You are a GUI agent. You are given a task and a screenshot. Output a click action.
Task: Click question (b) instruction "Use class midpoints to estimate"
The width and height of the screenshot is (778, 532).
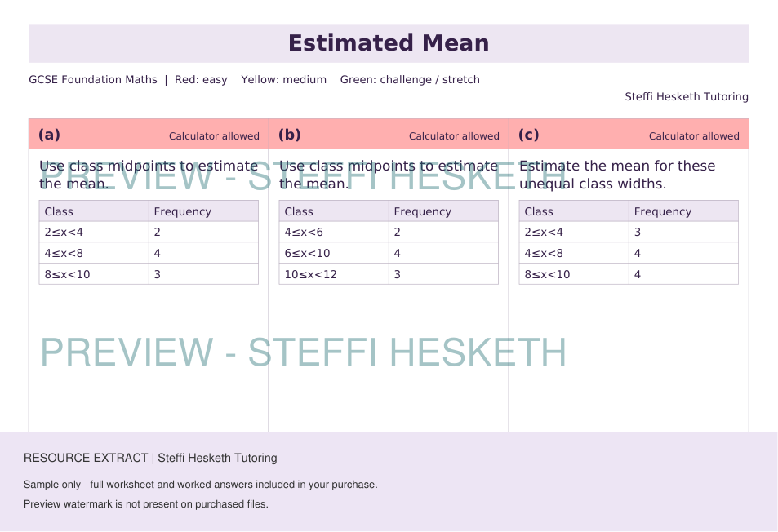[x=389, y=166]
